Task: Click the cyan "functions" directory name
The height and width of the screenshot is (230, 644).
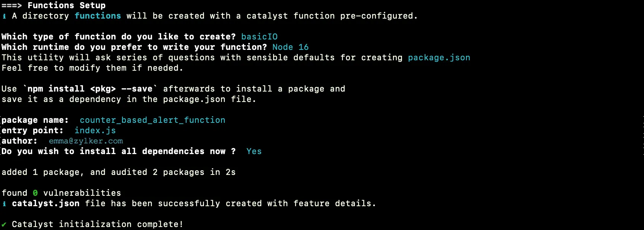Action: 98,16
